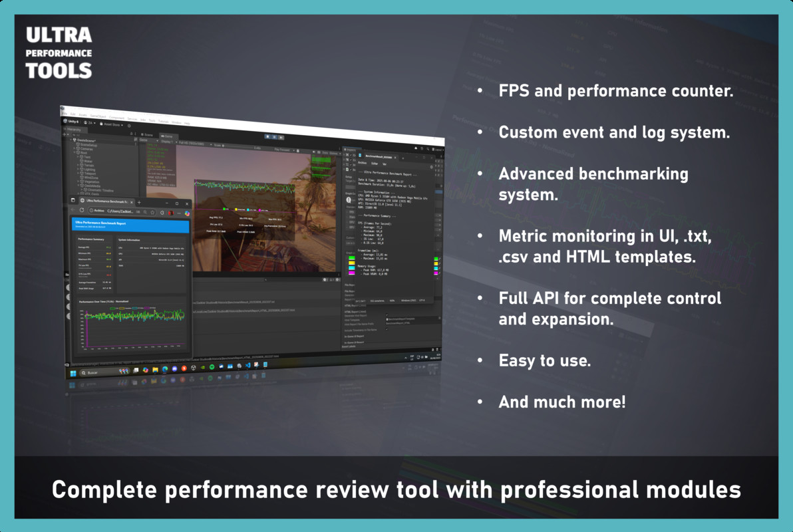This screenshot has width=793, height=532.
Task: Click the Pause button in Unity toolbar
Action: coord(274,137)
